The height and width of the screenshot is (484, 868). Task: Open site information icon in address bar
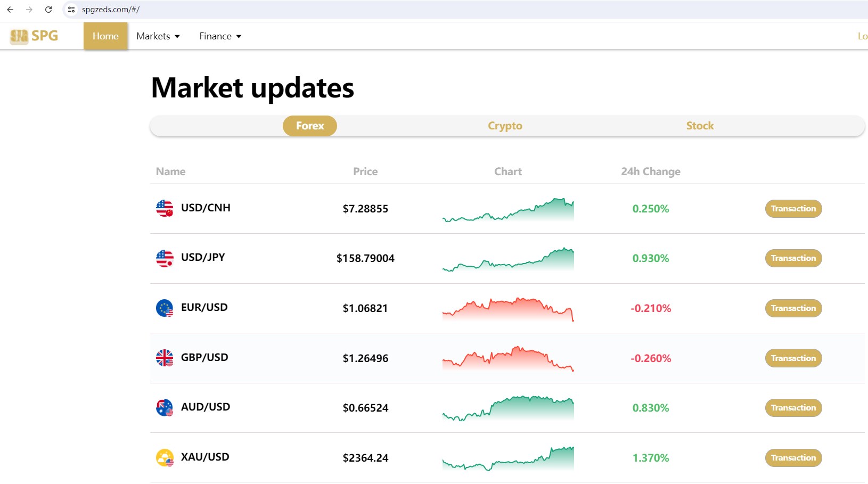click(71, 10)
